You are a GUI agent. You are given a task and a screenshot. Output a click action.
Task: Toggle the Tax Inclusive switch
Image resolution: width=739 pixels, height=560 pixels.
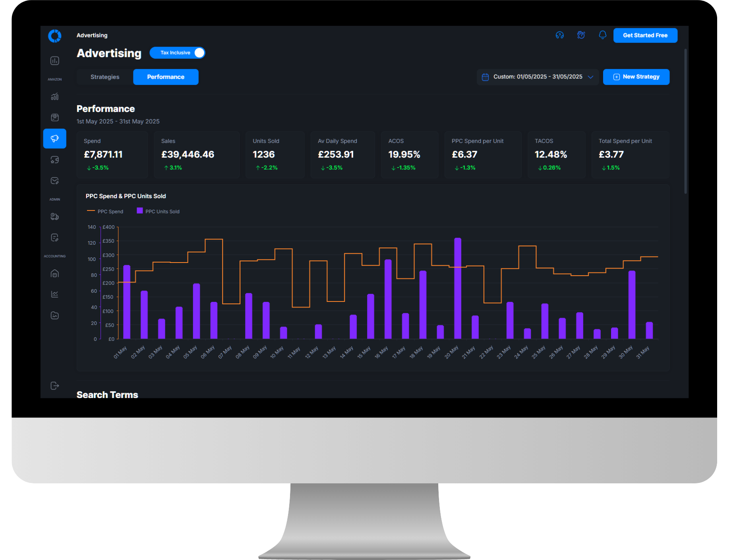click(177, 53)
